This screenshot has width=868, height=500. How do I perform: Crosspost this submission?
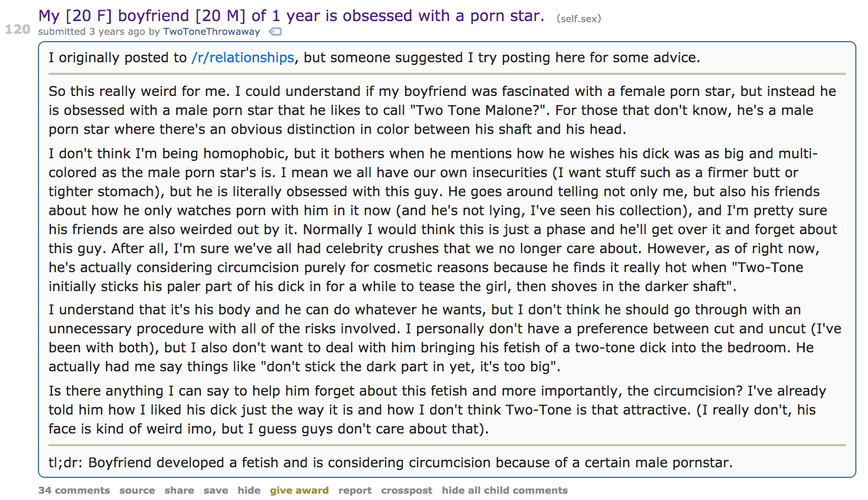tap(407, 490)
